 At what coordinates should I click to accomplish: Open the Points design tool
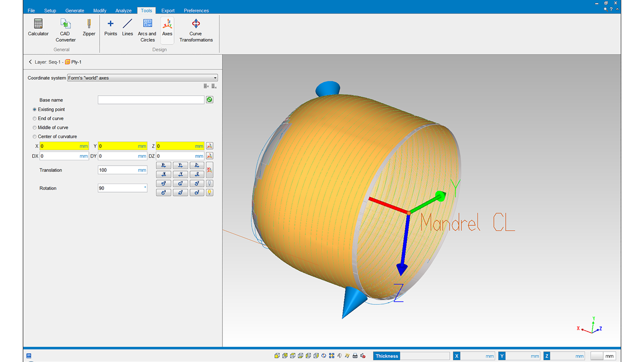point(111,28)
